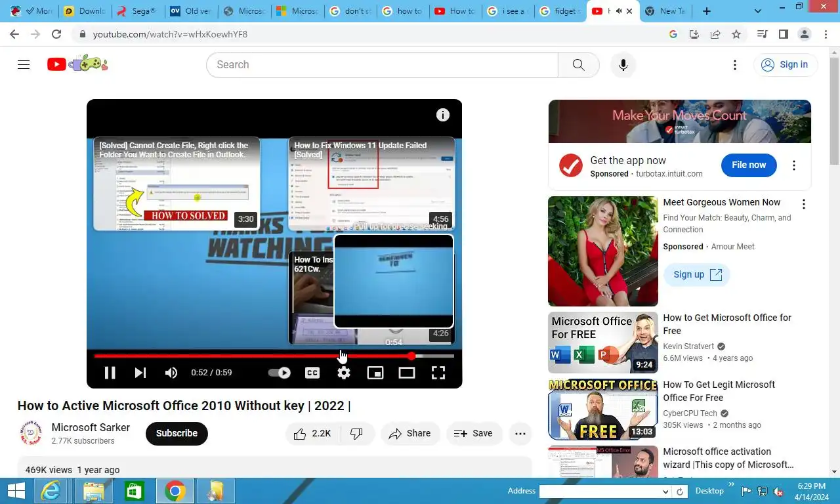
Task: Activate the miniplayer icon
Action: point(375,373)
